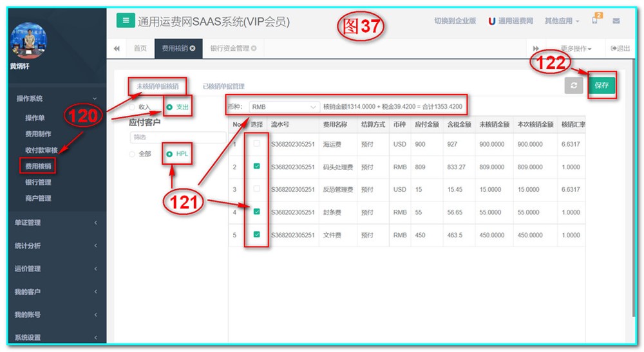Open 操作单 in the sidebar
644x352 pixels.
(35, 118)
